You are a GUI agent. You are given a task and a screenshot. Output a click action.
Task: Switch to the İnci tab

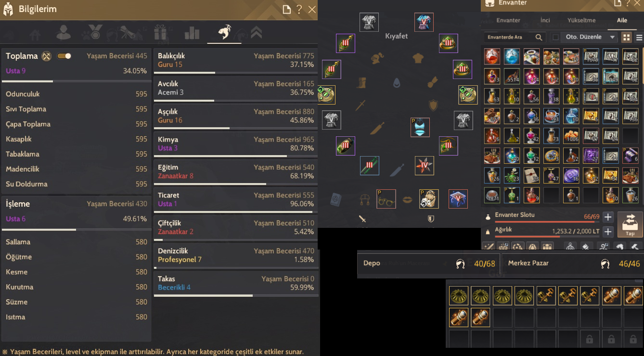(x=545, y=20)
